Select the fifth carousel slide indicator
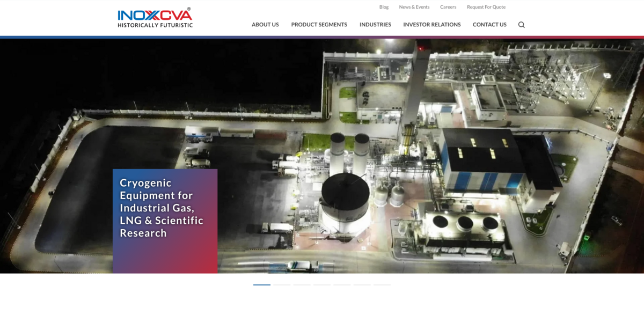The image size is (644, 315). point(342,284)
